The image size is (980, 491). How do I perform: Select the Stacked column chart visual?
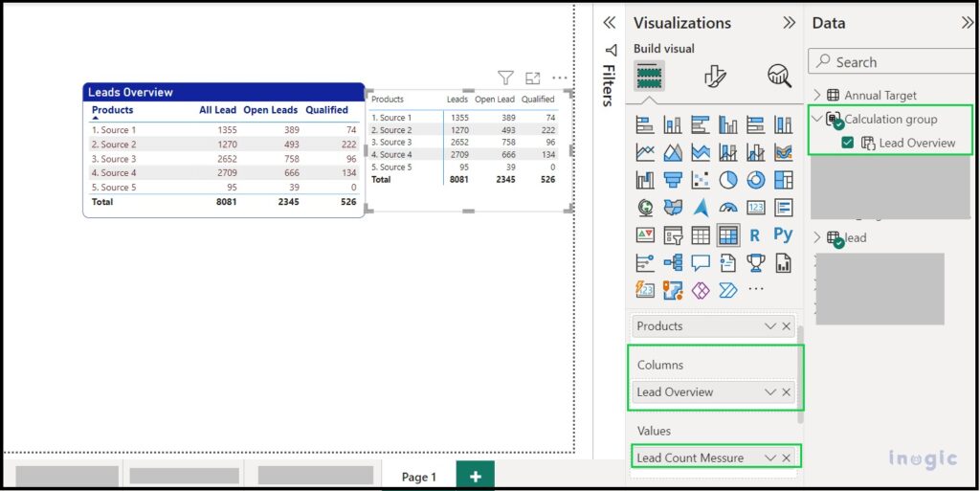click(673, 124)
